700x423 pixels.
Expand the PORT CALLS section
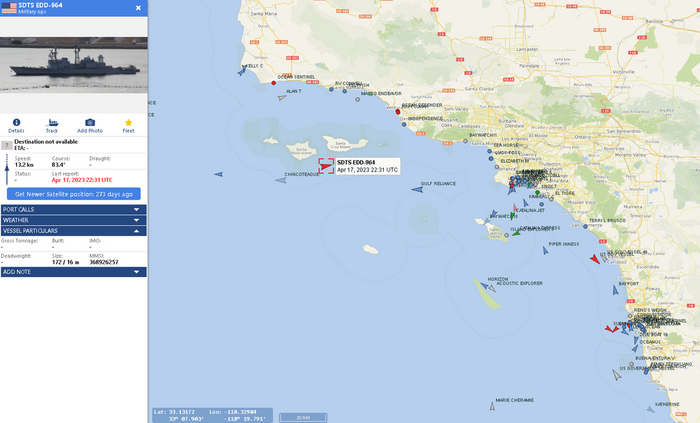[74, 209]
